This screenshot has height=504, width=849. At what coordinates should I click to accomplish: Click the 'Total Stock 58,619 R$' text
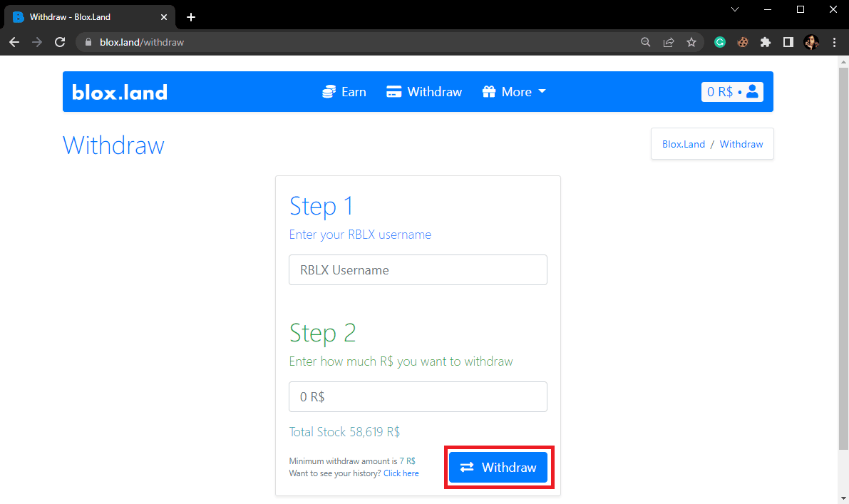344,432
